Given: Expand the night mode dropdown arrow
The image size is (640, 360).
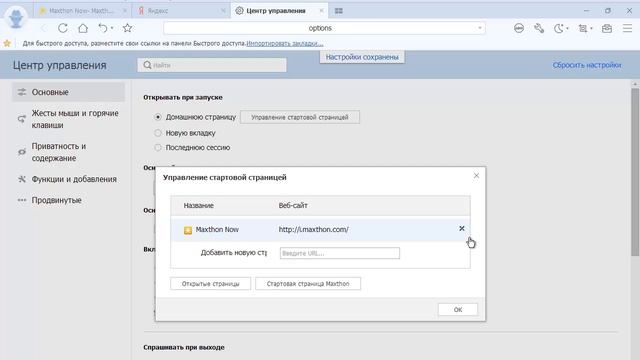Looking at the screenshot, I should tap(567, 28).
